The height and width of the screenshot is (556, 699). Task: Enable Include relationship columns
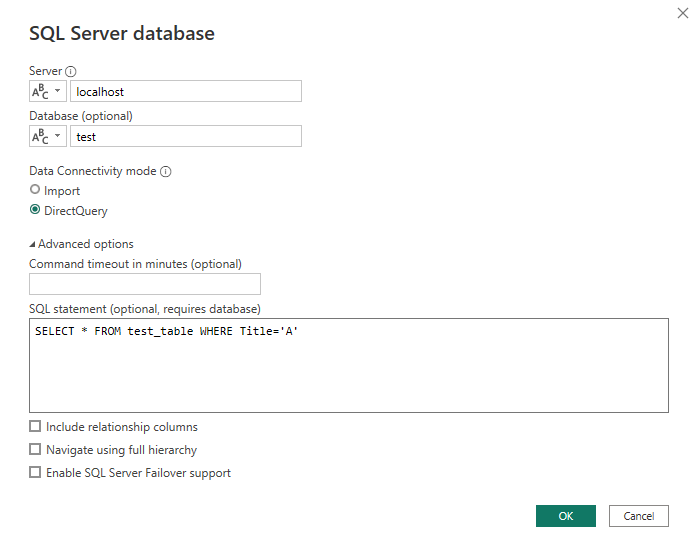36,427
